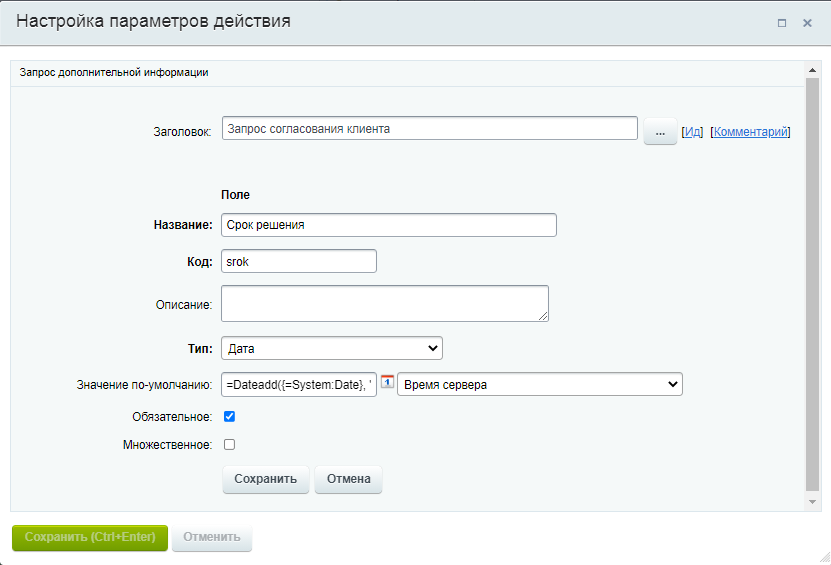Click the Отмена button
831x565 pixels.
[348, 479]
